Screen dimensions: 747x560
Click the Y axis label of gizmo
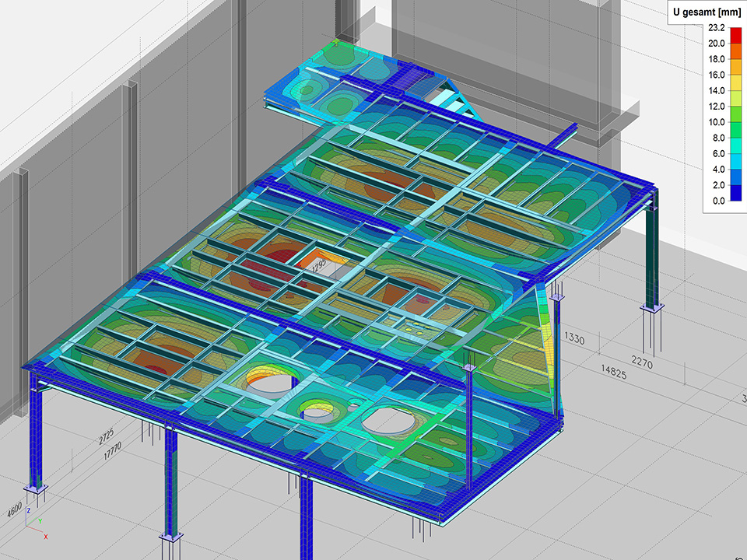(x=39, y=521)
